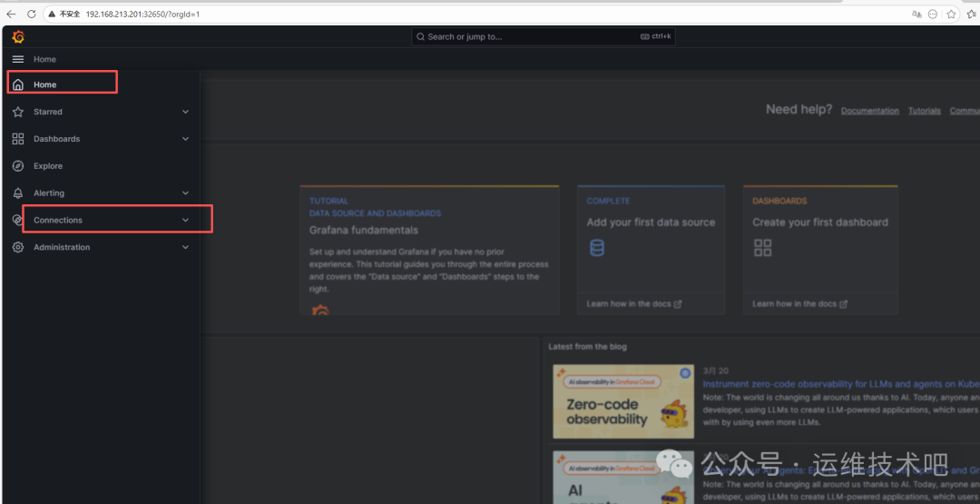
Task: Expand the Alerting section chevron
Action: coord(186,193)
